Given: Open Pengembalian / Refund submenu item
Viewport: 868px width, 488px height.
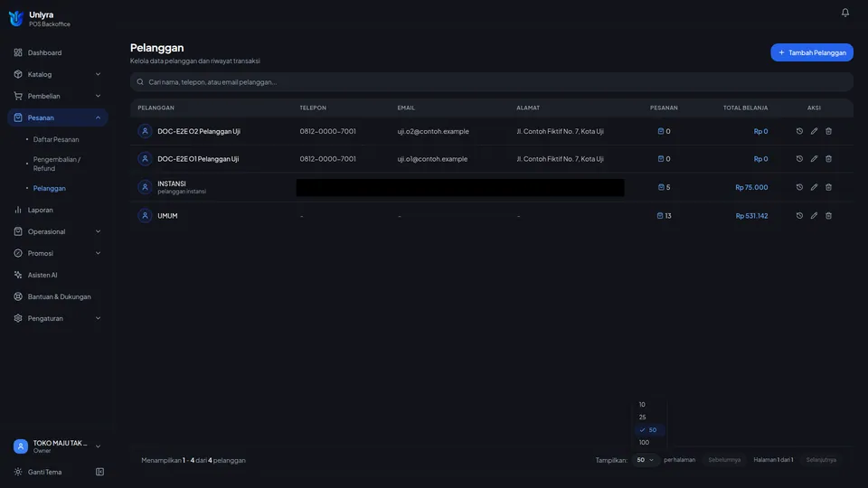Looking at the screenshot, I should tap(56, 164).
